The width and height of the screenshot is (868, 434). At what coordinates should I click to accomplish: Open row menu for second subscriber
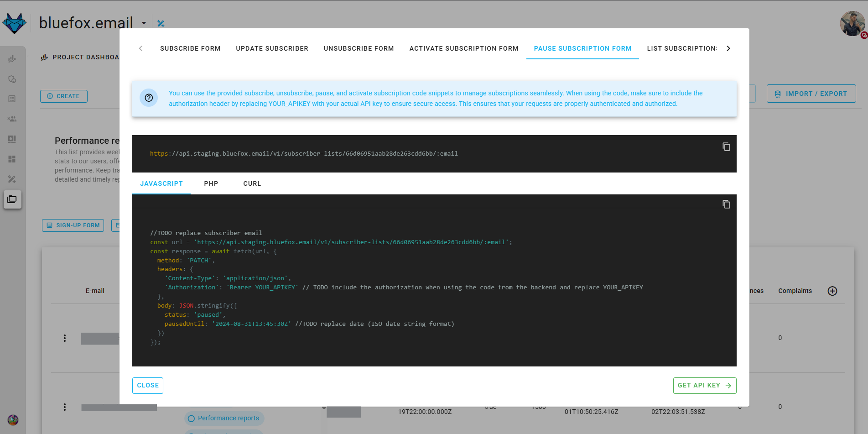65,407
